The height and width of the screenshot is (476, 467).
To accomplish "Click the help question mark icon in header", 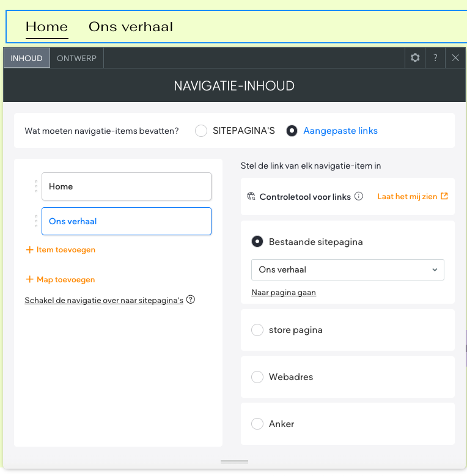I will click(x=435, y=58).
